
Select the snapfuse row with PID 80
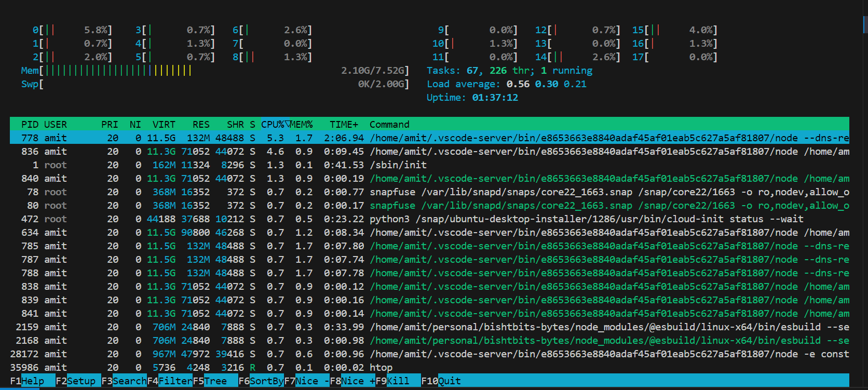pyautogui.click(x=429, y=205)
